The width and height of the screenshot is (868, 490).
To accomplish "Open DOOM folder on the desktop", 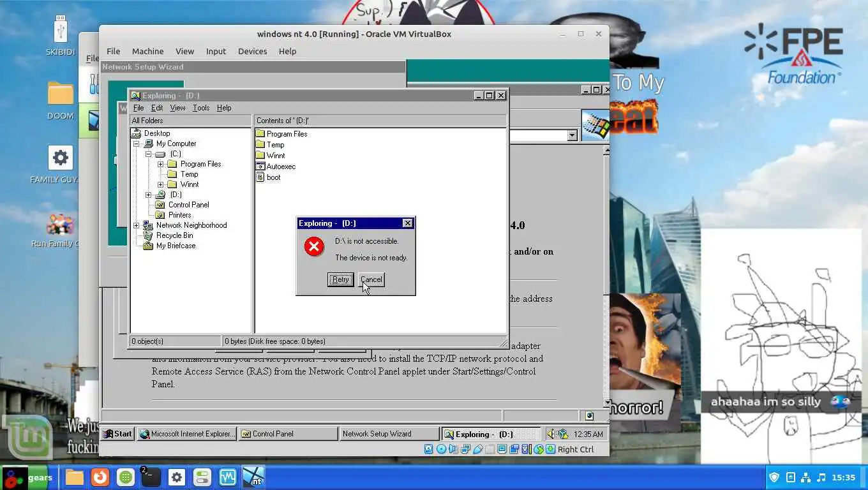I will point(61,101).
